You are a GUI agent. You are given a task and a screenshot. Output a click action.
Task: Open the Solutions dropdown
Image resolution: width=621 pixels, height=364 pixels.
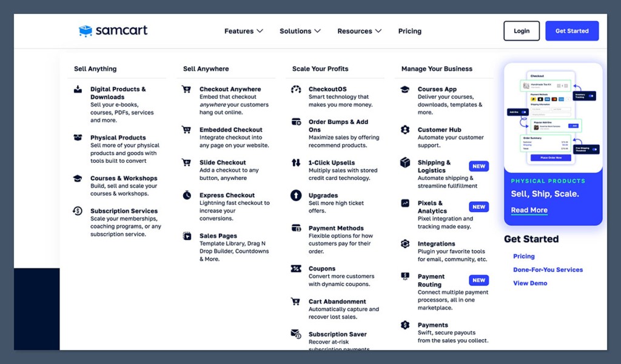(300, 31)
